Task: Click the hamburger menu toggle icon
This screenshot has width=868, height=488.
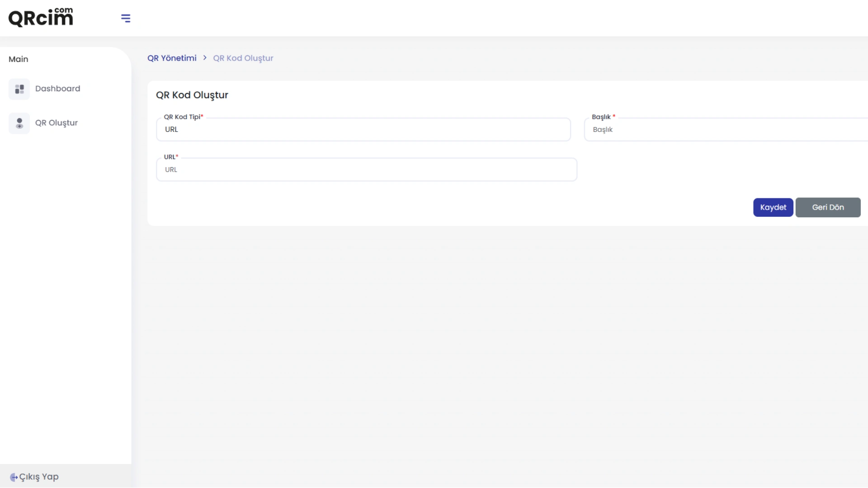Action: 126,18
